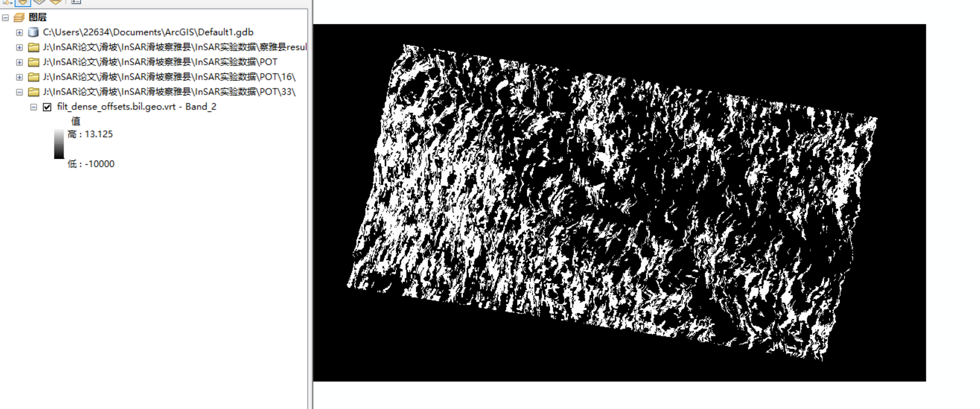Open the TOC Options icon
Screen dimensions: 980x409
[x=76, y=2]
